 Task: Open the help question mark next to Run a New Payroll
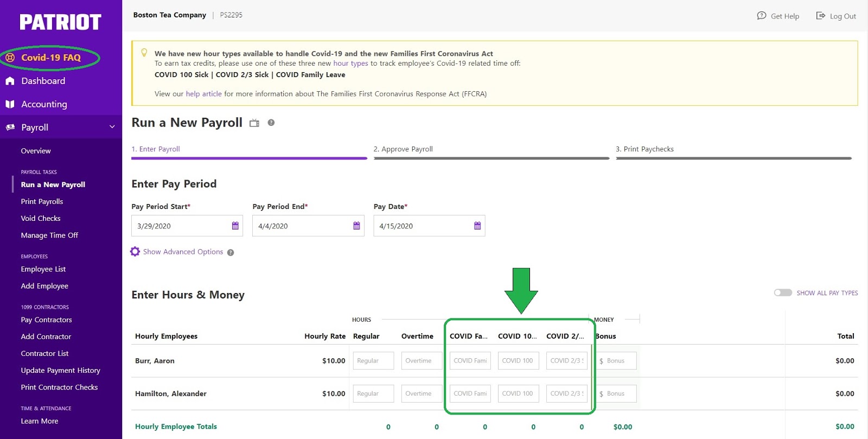coord(271,123)
